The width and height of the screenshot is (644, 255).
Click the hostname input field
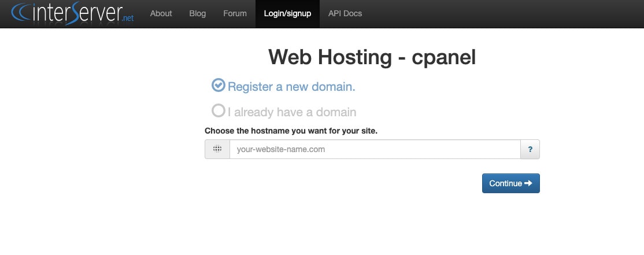pyautogui.click(x=375, y=149)
